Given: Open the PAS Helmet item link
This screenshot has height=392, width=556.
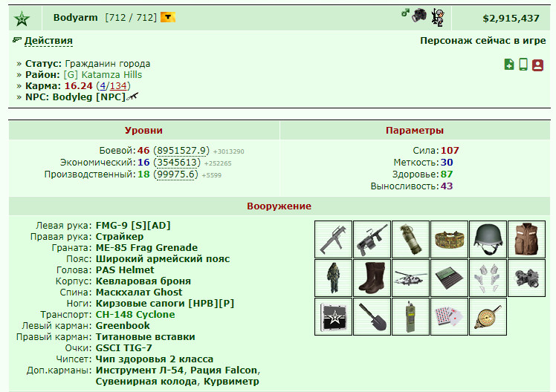Looking at the screenshot, I should pyautogui.click(x=125, y=269).
